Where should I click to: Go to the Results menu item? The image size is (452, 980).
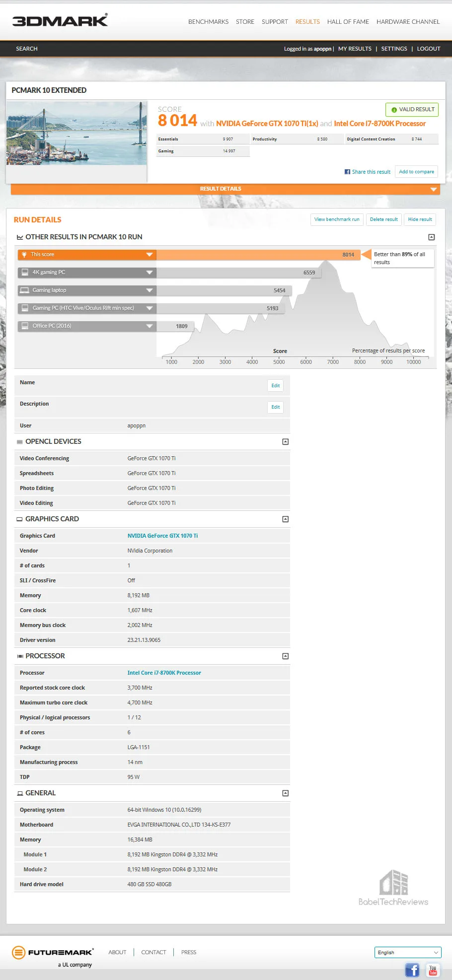click(307, 22)
